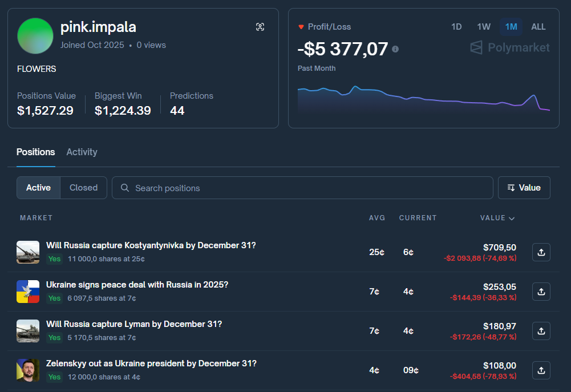Click the '0 views' text
Screen dimensions: 571x392
(151, 45)
